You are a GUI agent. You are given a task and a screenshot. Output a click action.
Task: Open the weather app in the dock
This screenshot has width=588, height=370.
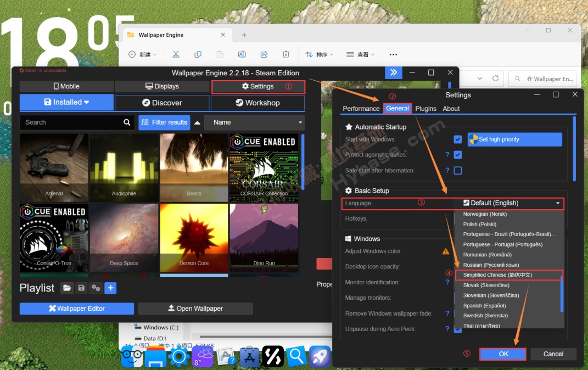click(203, 356)
